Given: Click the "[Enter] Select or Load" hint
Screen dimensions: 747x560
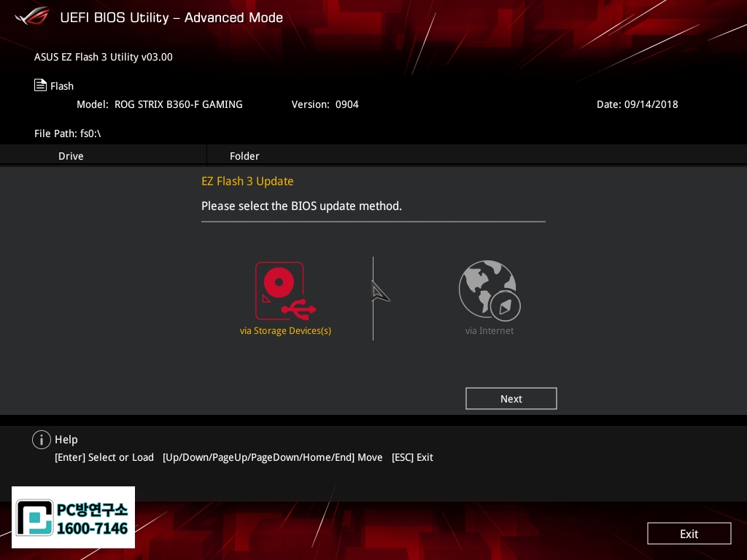Looking at the screenshot, I should coord(104,457).
